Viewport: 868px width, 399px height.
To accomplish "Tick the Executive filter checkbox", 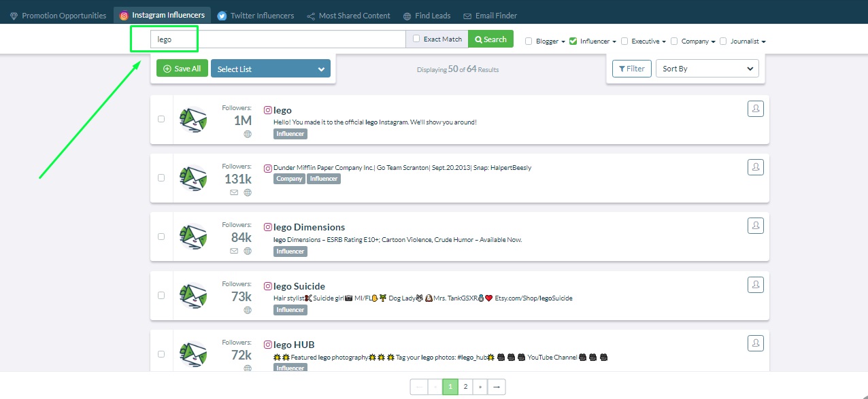I will click(x=624, y=41).
